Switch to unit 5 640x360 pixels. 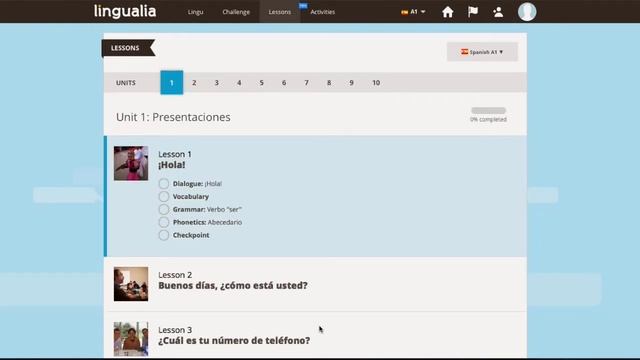point(261,82)
